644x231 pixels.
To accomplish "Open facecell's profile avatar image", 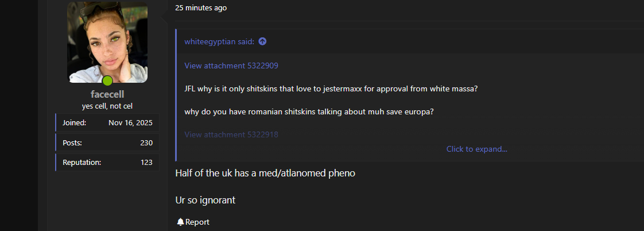I will [107, 42].
